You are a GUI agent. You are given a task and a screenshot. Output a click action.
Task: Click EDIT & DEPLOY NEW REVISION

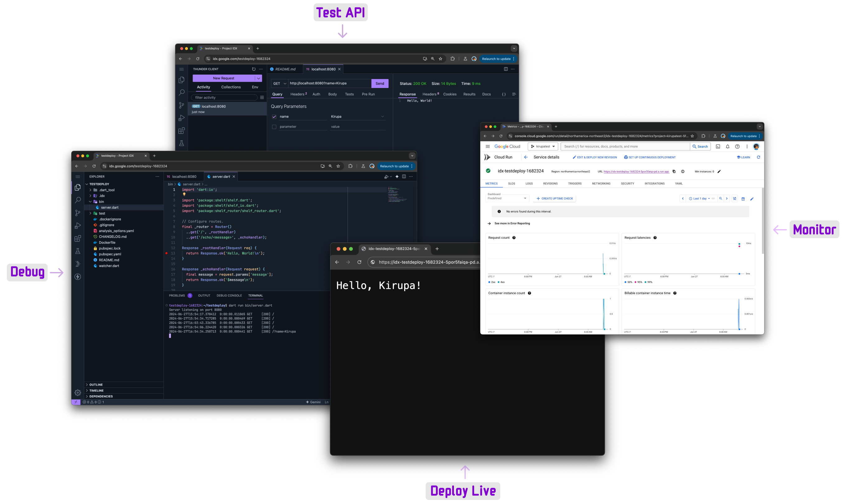[x=595, y=157]
